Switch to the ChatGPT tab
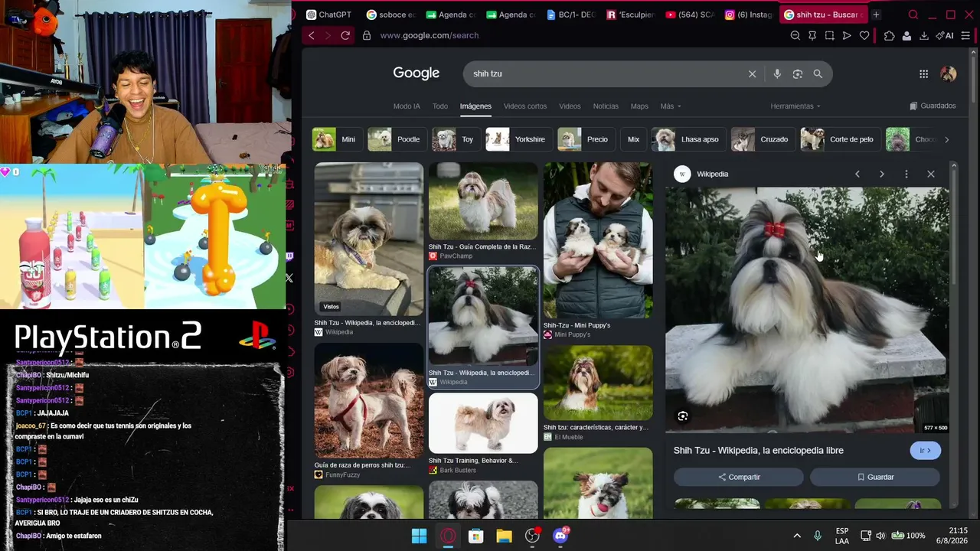980x551 pixels. [x=328, y=15]
